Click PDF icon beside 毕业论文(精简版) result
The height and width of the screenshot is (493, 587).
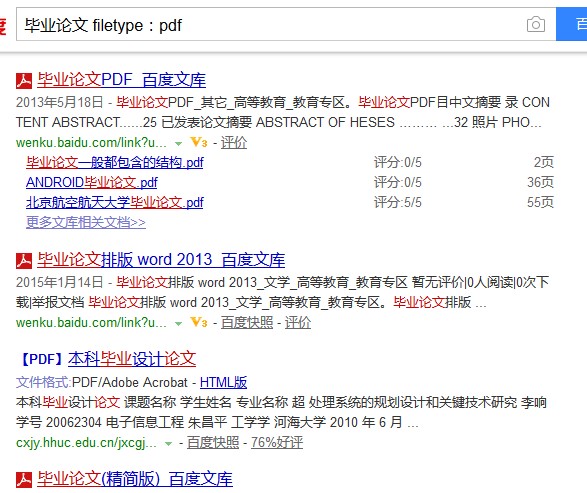24,480
